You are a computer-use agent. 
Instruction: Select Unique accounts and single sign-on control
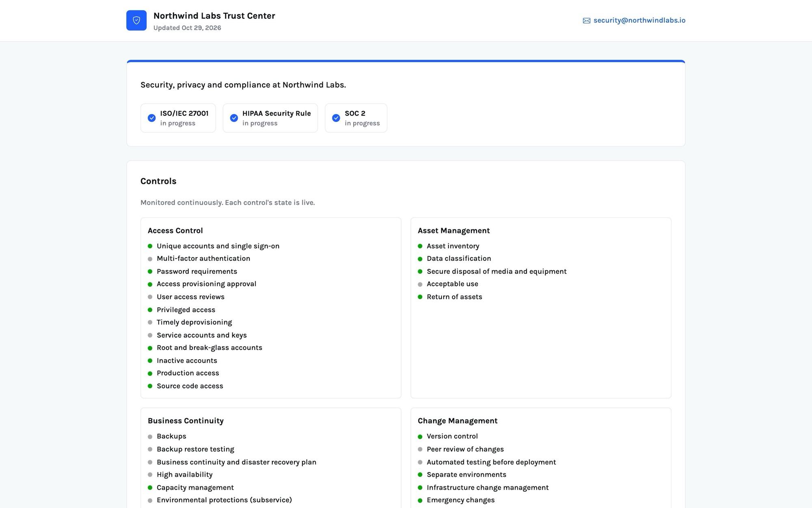(x=218, y=246)
